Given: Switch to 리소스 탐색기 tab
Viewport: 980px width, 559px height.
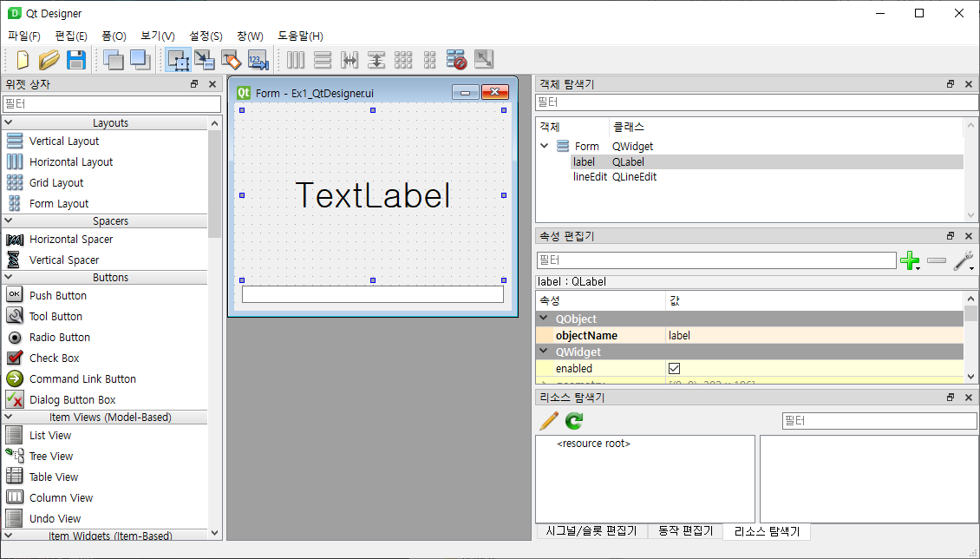Looking at the screenshot, I should click(767, 531).
